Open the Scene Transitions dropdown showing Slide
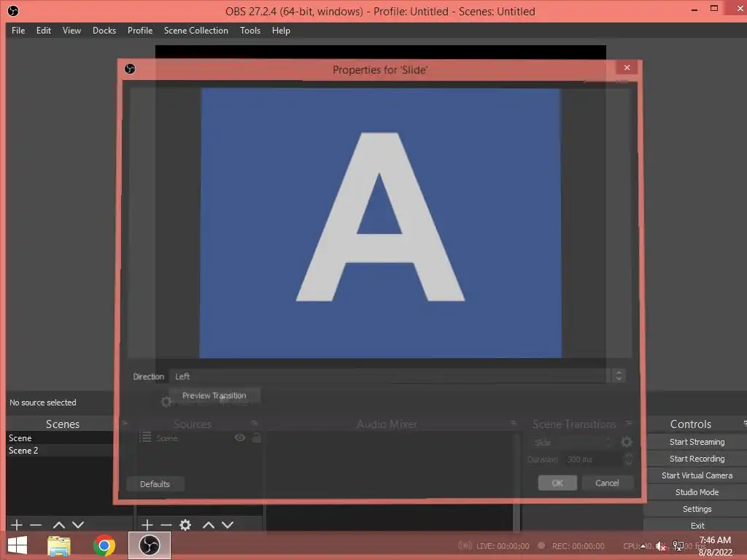The height and width of the screenshot is (560, 747). pyautogui.click(x=571, y=443)
